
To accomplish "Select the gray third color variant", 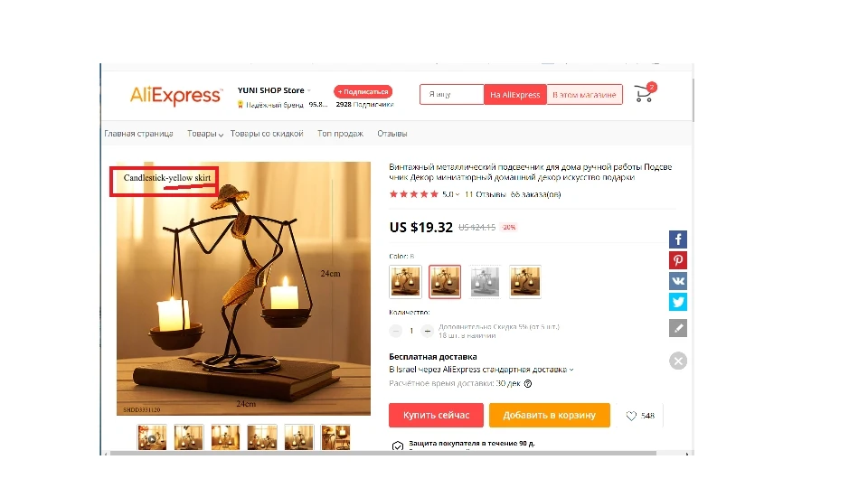I will click(x=485, y=282).
